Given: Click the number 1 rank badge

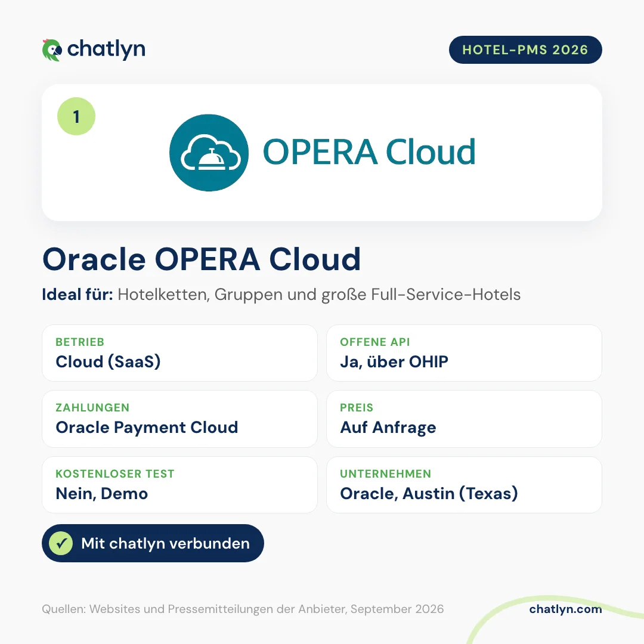Looking at the screenshot, I should pos(76,116).
